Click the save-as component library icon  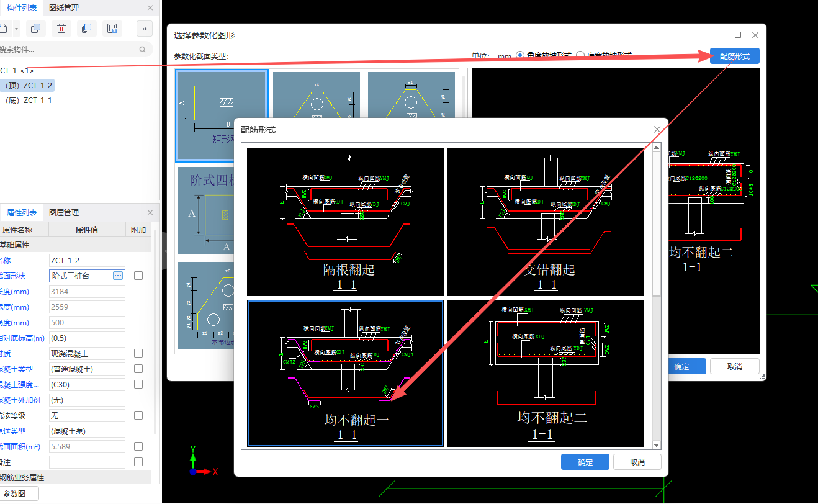[x=112, y=28]
